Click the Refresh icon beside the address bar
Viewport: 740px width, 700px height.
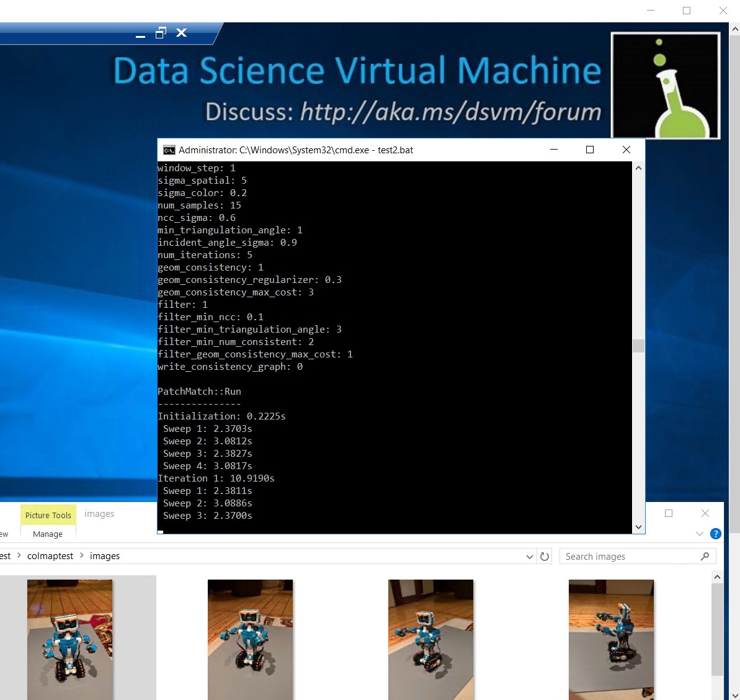click(545, 556)
